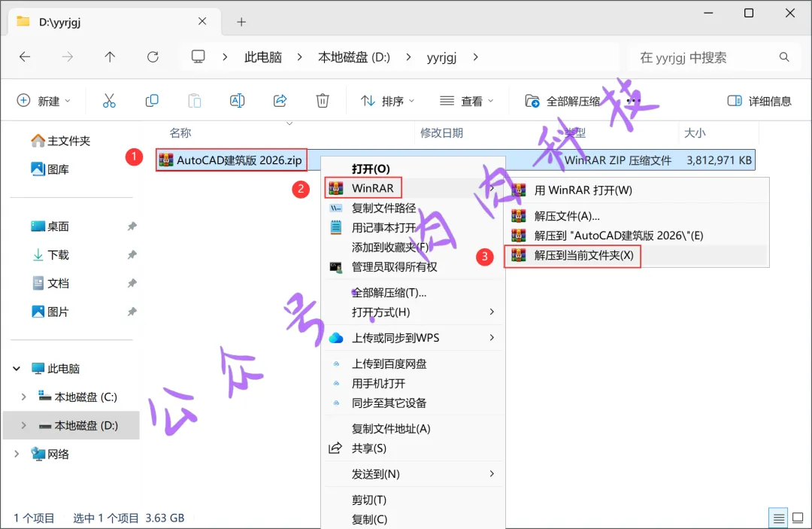Expand 网络 tree node
812x529 pixels.
(x=17, y=454)
